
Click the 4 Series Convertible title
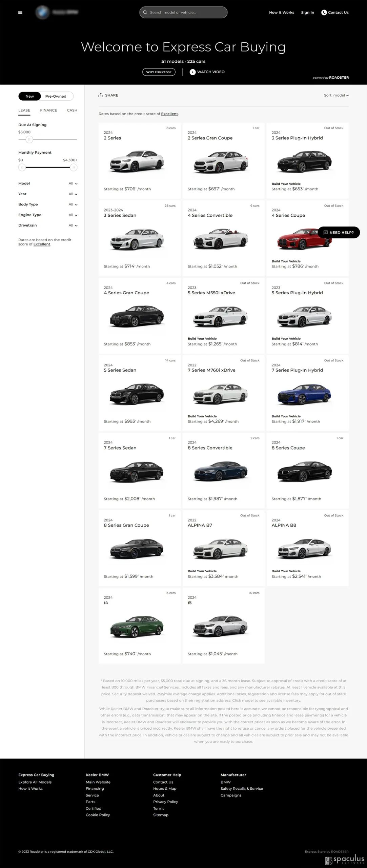(x=210, y=215)
